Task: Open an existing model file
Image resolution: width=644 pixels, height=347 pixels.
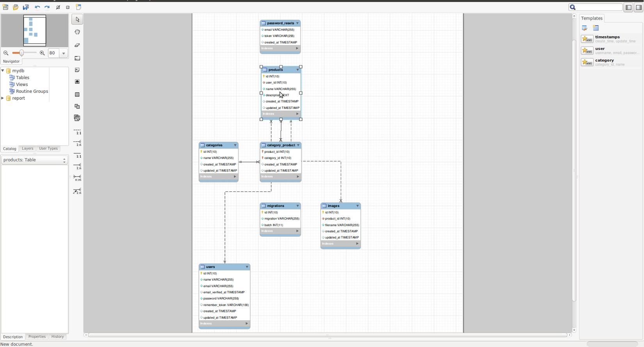Action: pos(16,7)
